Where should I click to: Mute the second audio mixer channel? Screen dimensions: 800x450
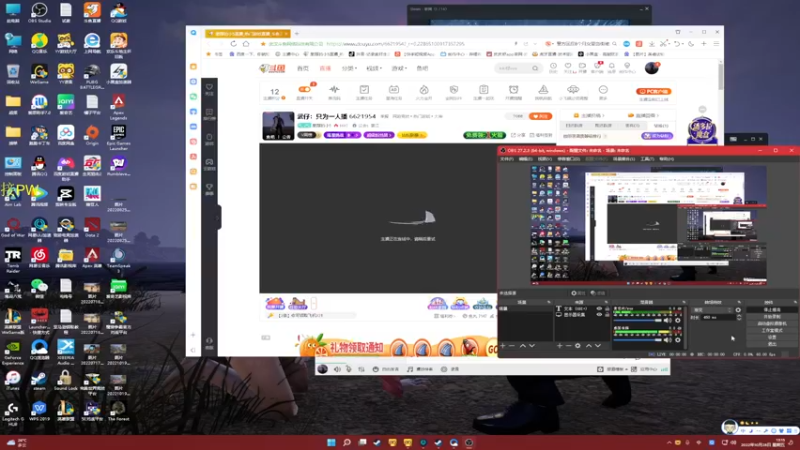coord(667,340)
